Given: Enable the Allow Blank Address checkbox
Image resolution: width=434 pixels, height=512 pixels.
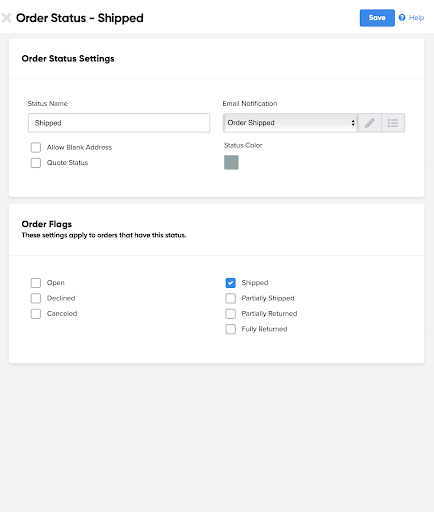Looking at the screenshot, I should click(36, 147).
